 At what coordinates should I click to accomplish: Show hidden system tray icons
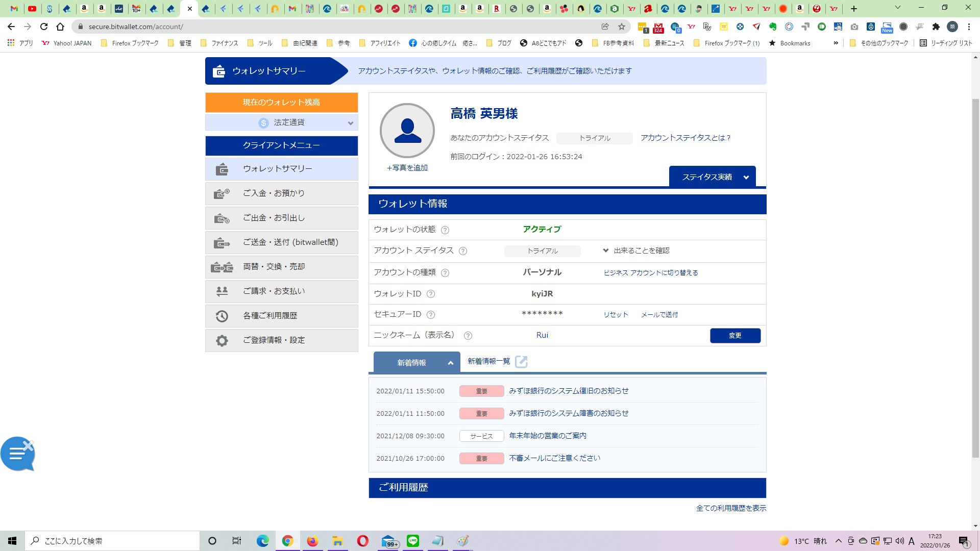838,541
